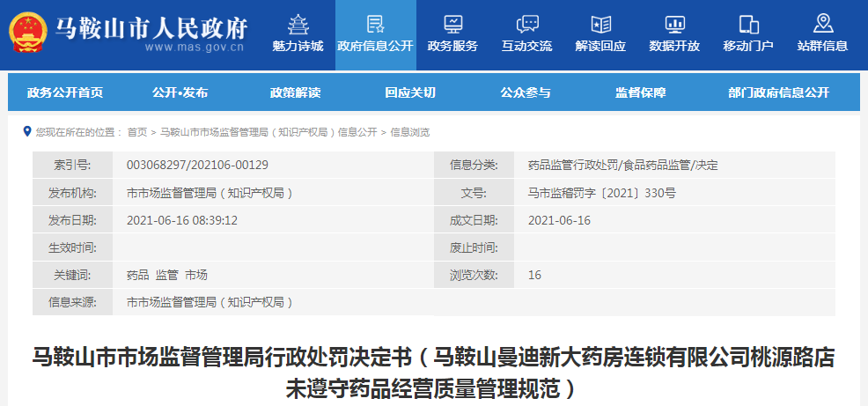
Task: Click location marker icon in breadcrumb
Action: pyautogui.click(x=27, y=132)
